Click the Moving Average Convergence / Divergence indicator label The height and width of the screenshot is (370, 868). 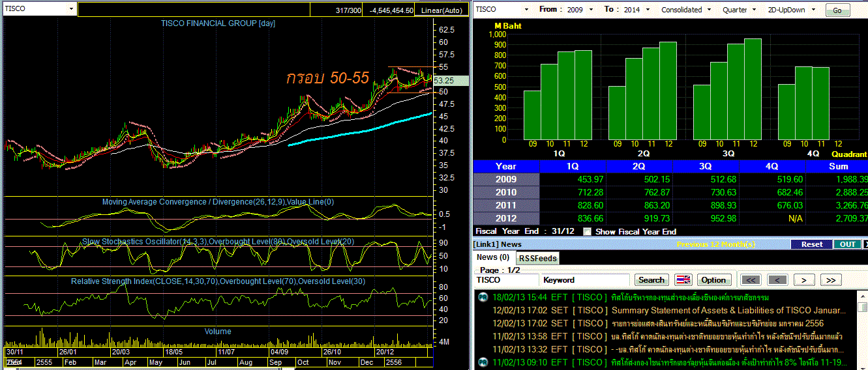point(218,202)
